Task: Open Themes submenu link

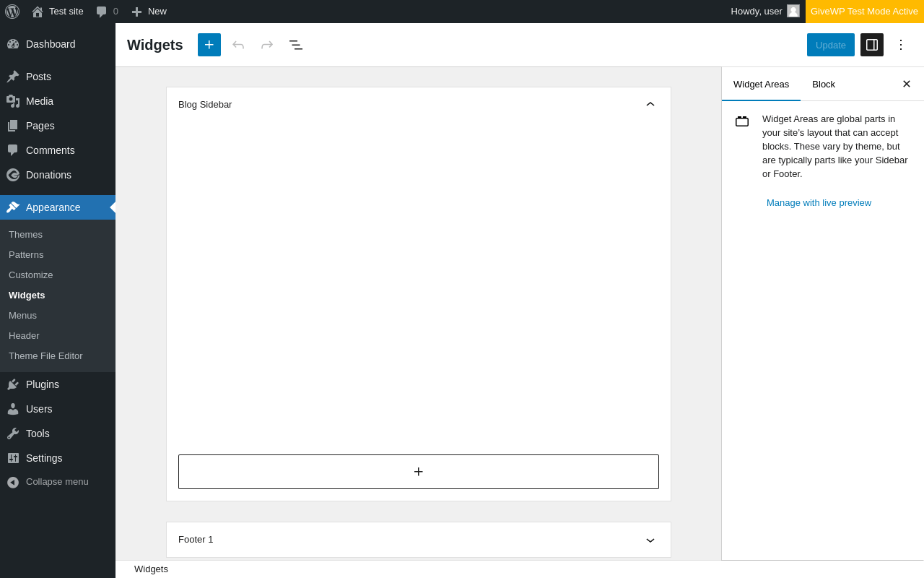Action: (25, 234)
